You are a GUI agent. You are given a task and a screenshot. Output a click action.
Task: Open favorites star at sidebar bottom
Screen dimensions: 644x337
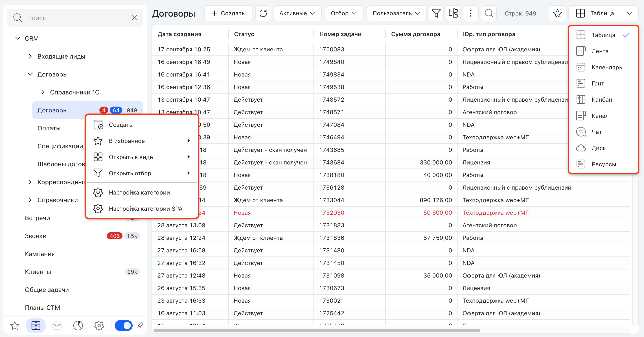pyautogui.click(x=15, y=326)
